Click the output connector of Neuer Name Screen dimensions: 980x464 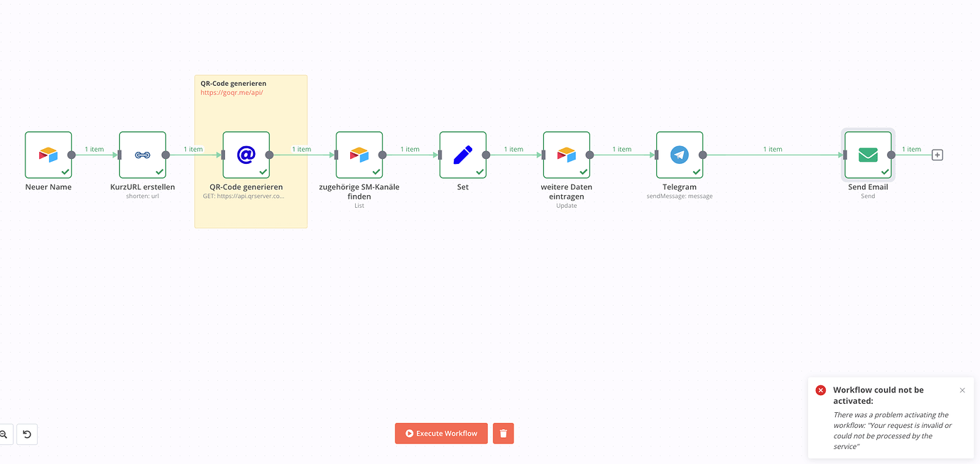[71, 155]
